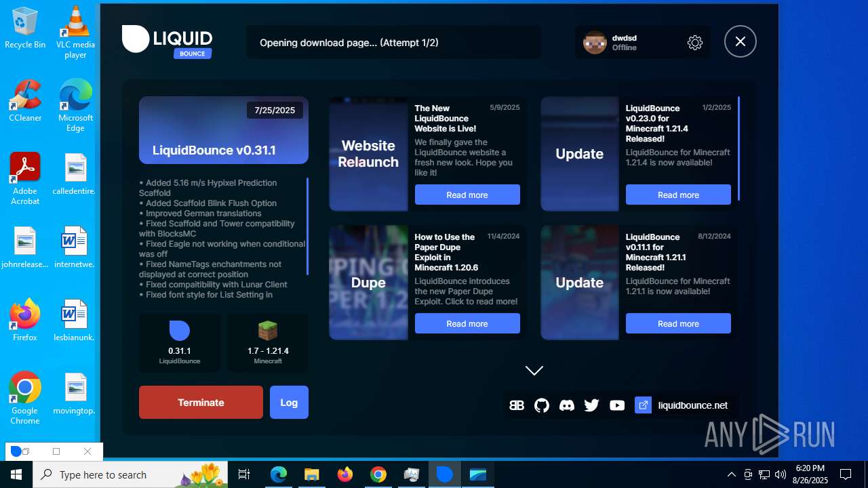Open Recycle Bin desktop icon
Image resolution: width=868 pixels, height=488 pixels.
point(25,28)
